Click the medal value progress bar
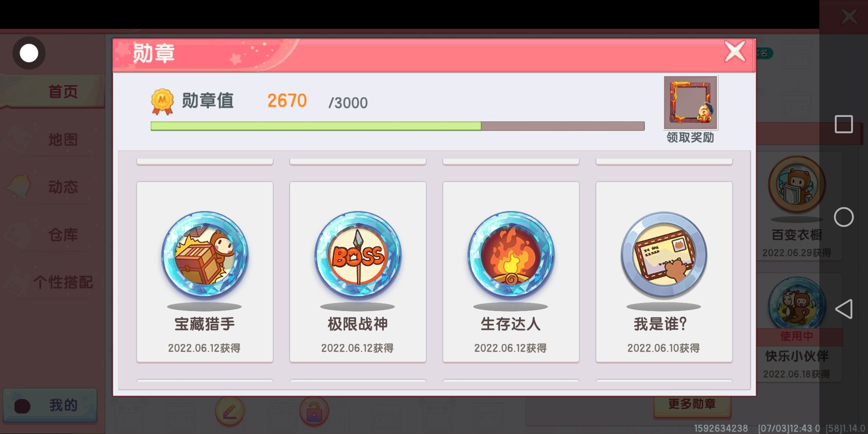Viewport: 868px width, 434px height. (x=397, y=126)
